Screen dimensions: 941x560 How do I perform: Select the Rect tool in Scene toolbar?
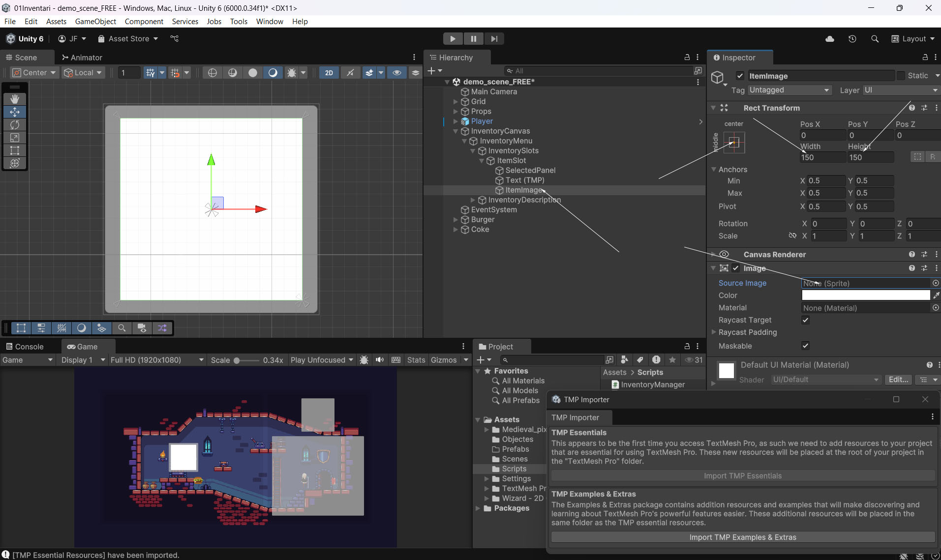point(15,150)
